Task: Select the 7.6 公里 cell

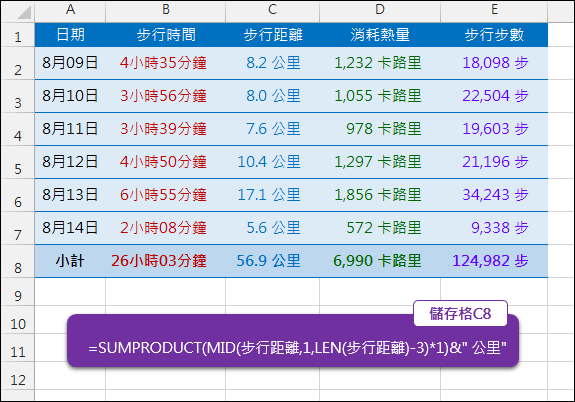Action: [272, 129]
